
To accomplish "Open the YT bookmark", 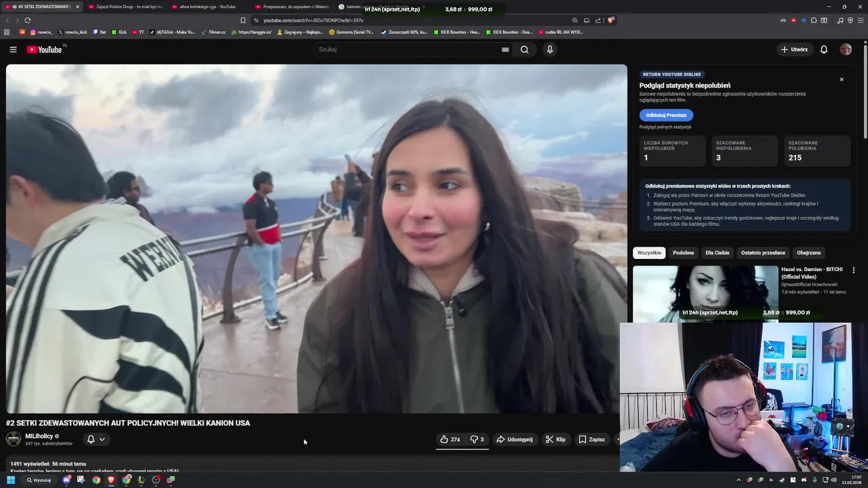I will (x=138, y=32).
